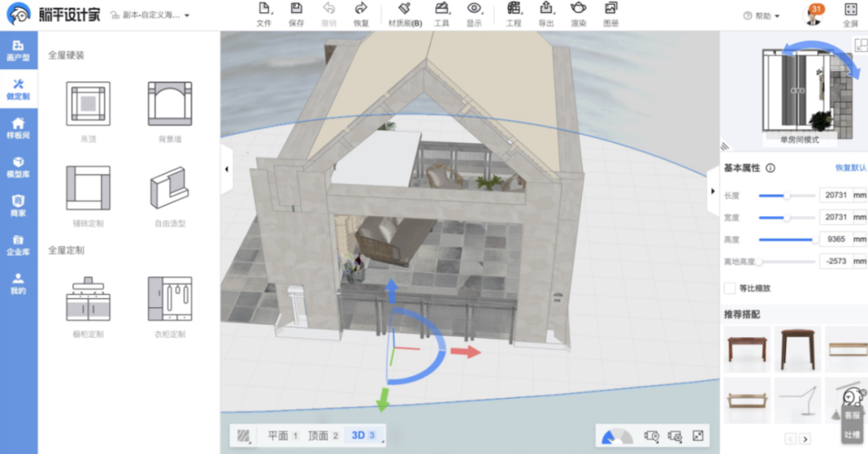This screenshot has width=868, height=454.
Task: Switch to 商家 sidebar section
Action: 18,206
